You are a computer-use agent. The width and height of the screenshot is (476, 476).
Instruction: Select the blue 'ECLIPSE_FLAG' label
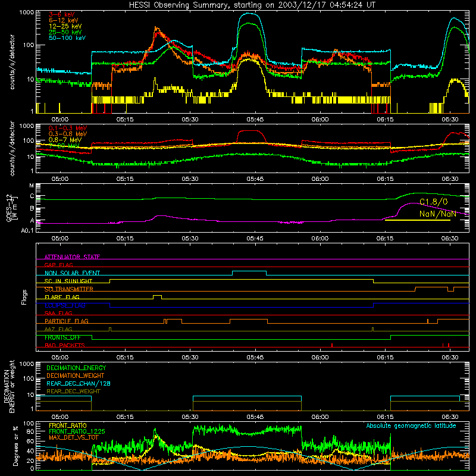[x=65, y=305]
